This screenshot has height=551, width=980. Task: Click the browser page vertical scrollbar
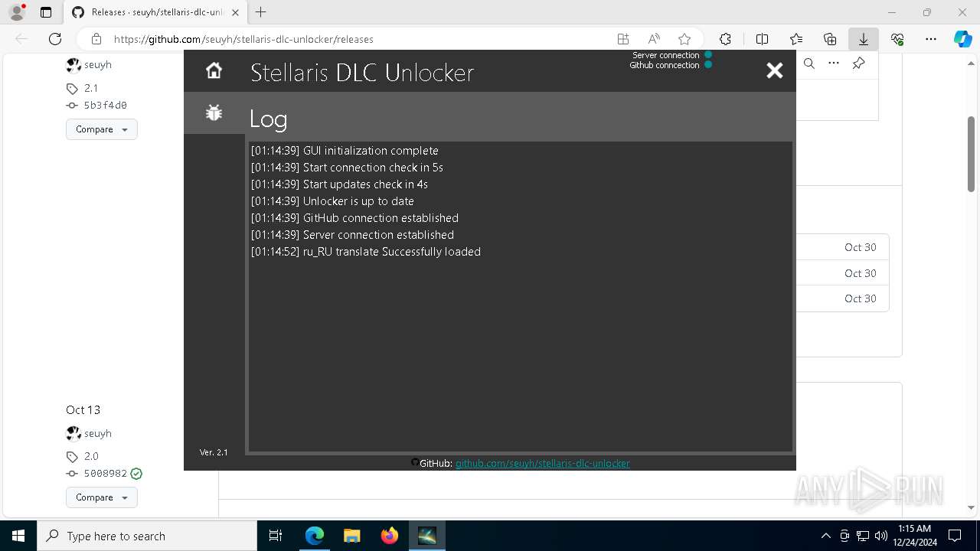pos(971,153)
